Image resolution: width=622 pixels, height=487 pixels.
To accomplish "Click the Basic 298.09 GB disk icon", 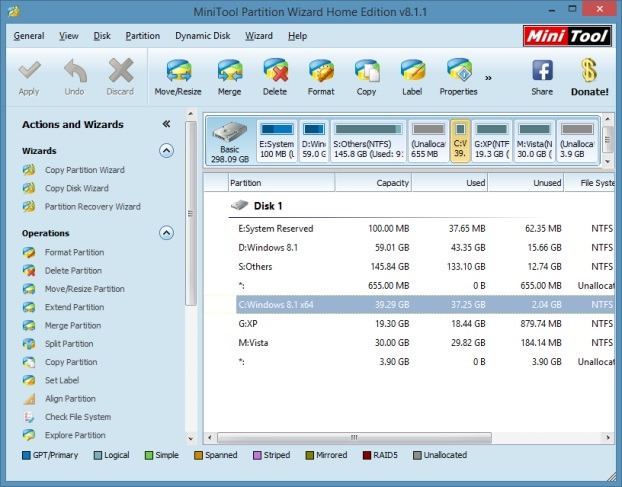I will click(x=230, y=132).
